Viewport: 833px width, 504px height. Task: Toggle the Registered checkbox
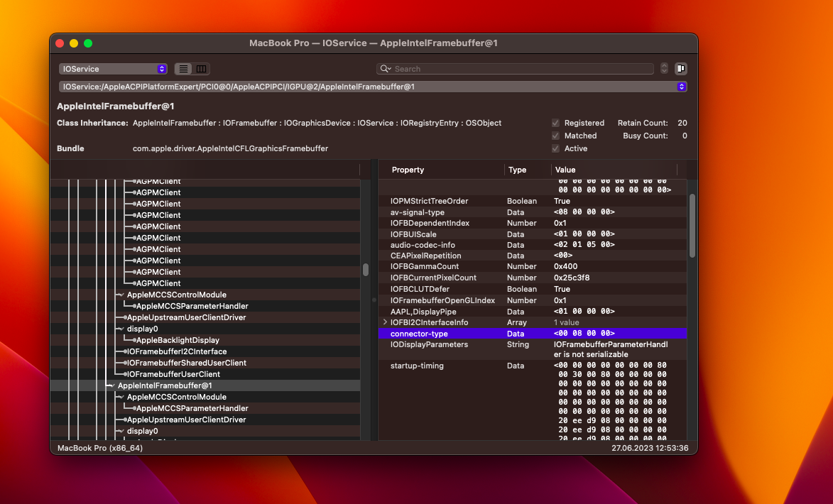click(555, 124)
